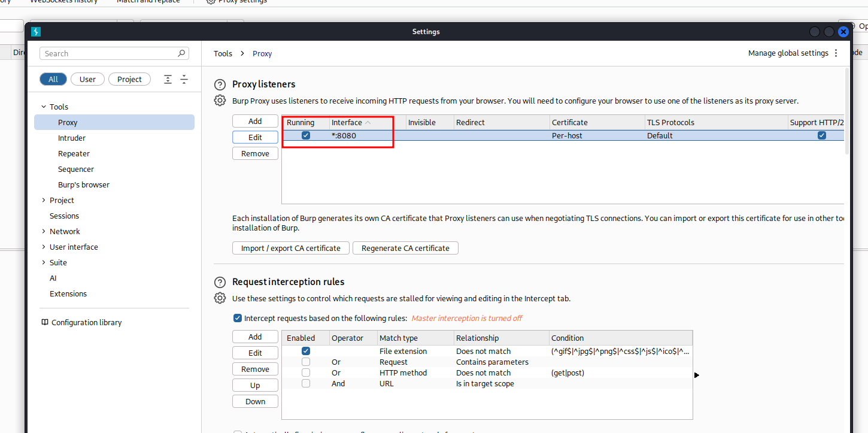Select the User settings filter pill
Screen dimensions: 868x433
pyautogui.click(x=87, y=79)
